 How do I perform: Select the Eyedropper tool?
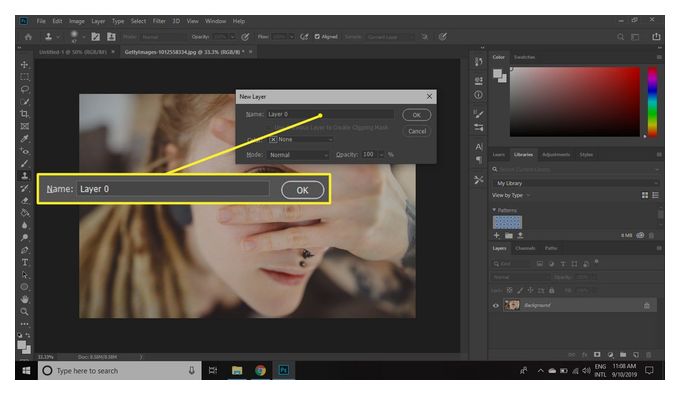point(25,139)
